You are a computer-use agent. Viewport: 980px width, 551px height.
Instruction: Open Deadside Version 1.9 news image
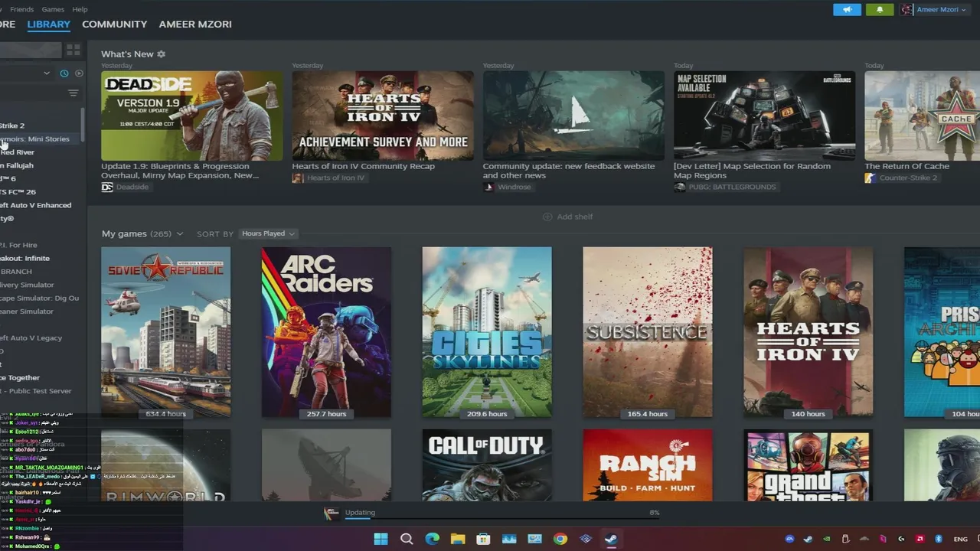[191, 116]
